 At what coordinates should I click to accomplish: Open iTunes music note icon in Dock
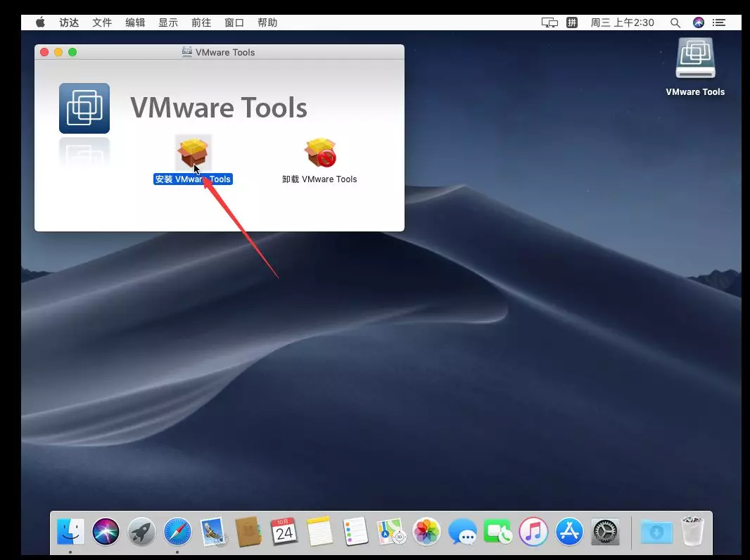click(534, 531)
